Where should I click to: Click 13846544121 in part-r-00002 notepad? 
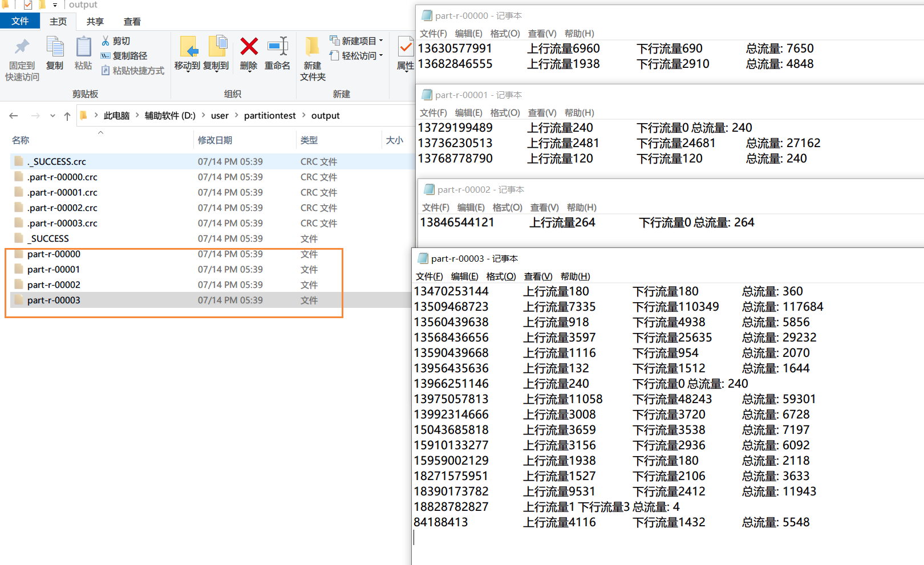pos(457,222)
